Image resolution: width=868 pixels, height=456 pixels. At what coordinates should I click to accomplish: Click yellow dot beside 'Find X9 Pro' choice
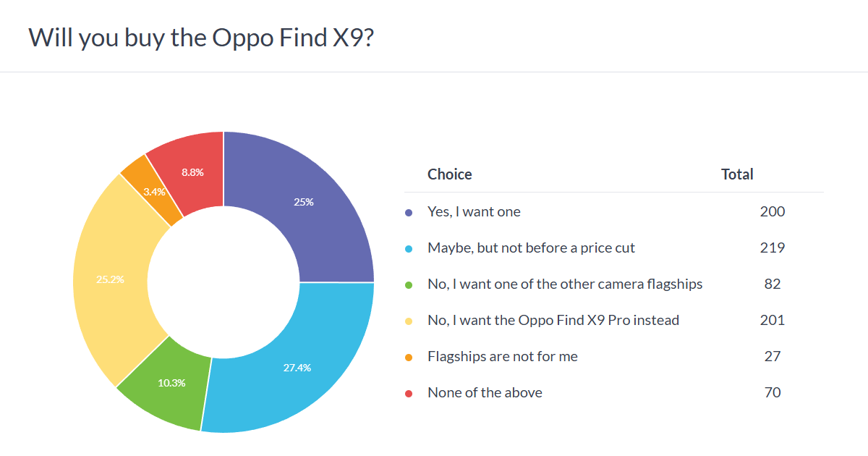[409, 321]
